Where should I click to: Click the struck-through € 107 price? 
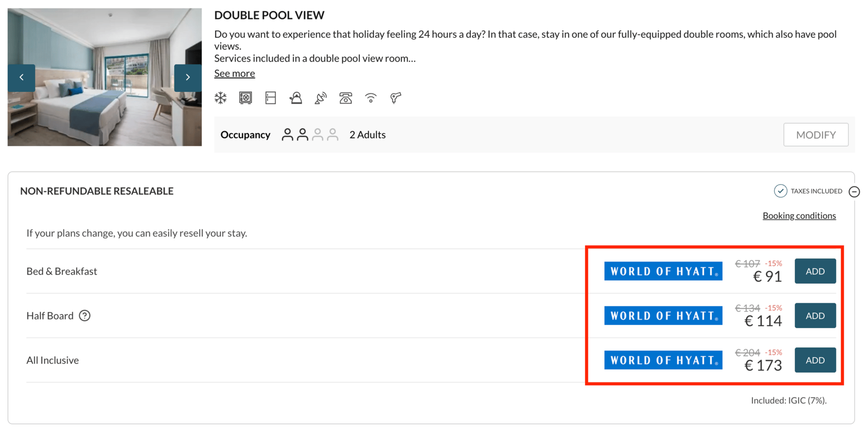click(747, 263)
